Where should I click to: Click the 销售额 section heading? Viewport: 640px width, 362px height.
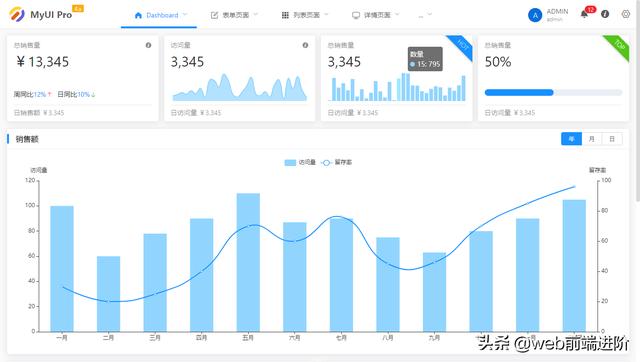27,139
